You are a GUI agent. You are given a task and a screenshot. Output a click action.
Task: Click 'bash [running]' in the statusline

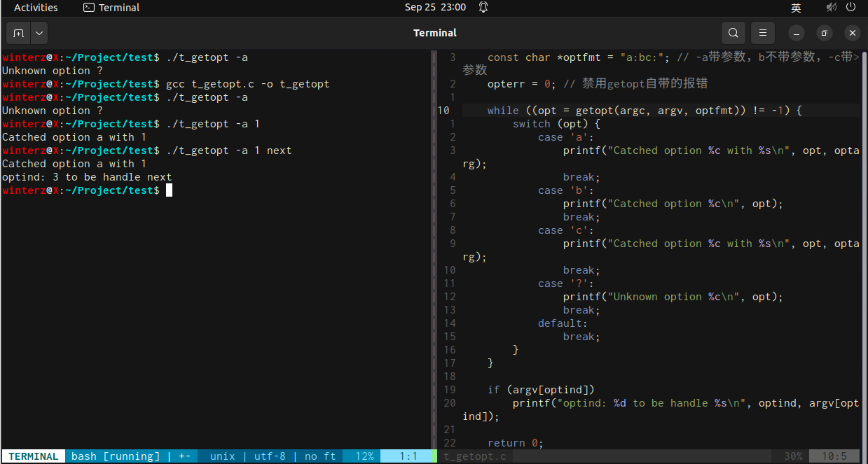[x=115, y=456]
